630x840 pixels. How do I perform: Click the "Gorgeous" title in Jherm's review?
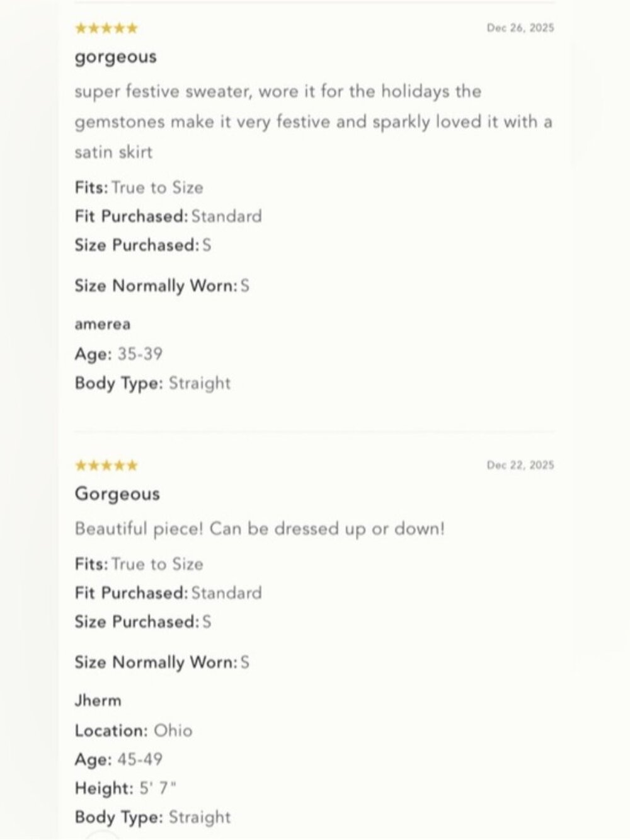(x=117, y=493)
